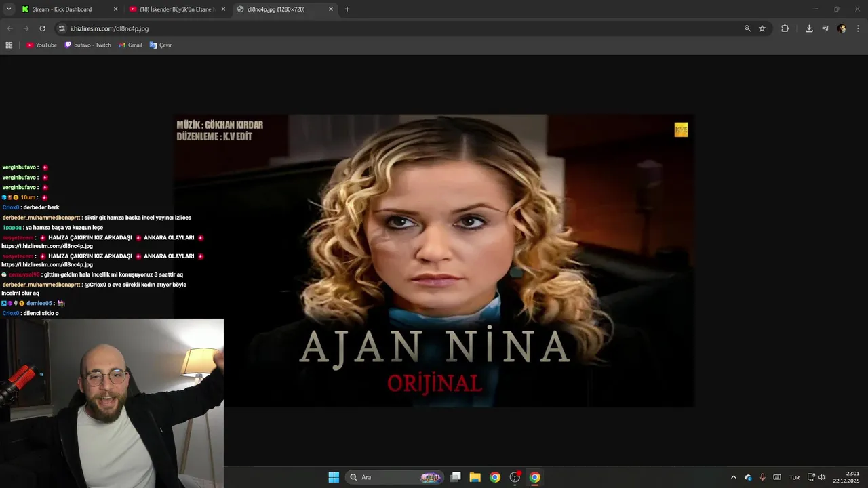Reload the current page
The image size is (868, 488).
pyautogui.click(x=42, y=28)
